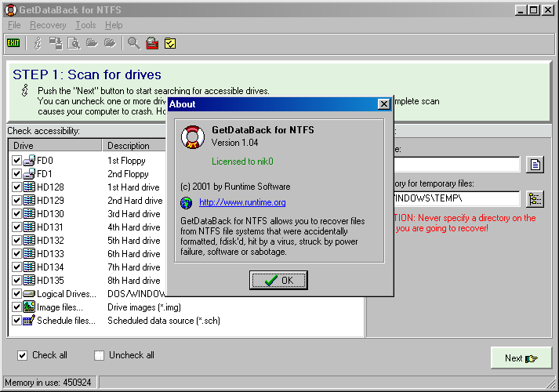Click the globe icon beside the runtime.org link
559x392 pixels.
coord(187,203)
